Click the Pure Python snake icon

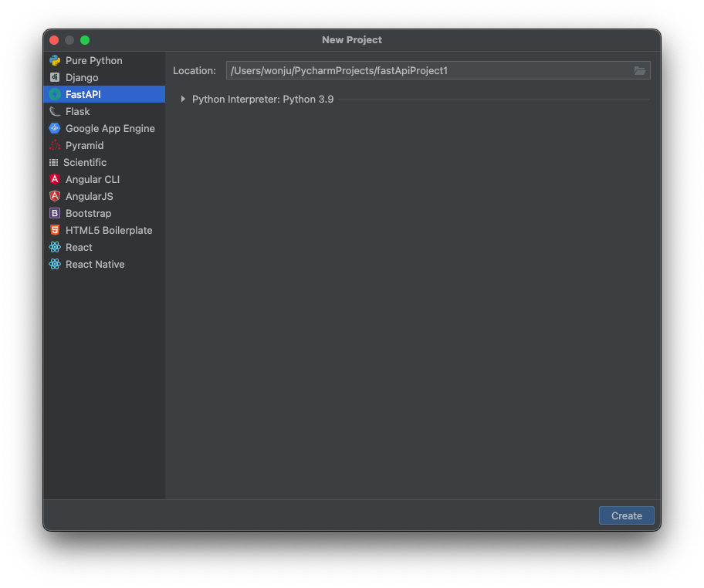[x=55, y=61]
